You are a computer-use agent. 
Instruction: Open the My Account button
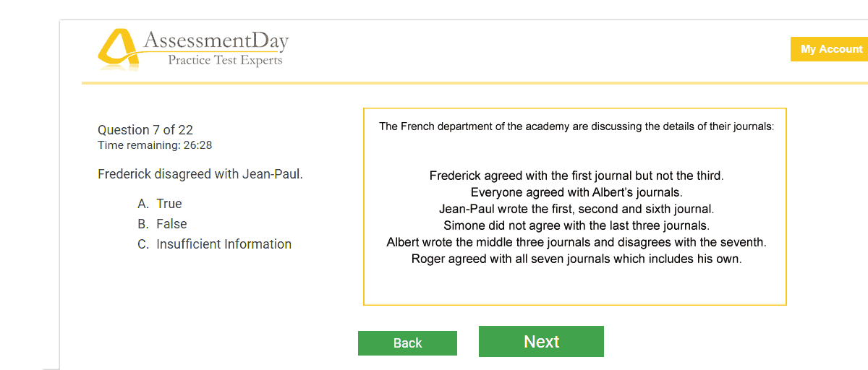[831, 49]
